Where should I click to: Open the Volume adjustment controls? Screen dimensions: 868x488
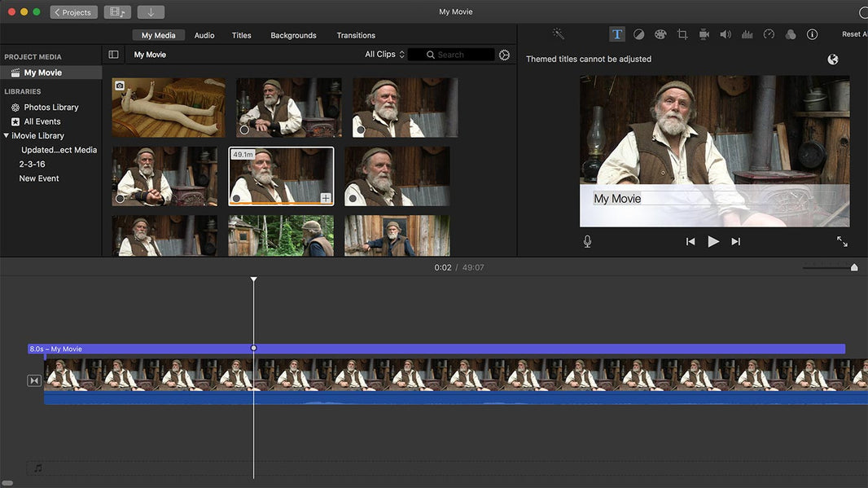tap(725, 33)
